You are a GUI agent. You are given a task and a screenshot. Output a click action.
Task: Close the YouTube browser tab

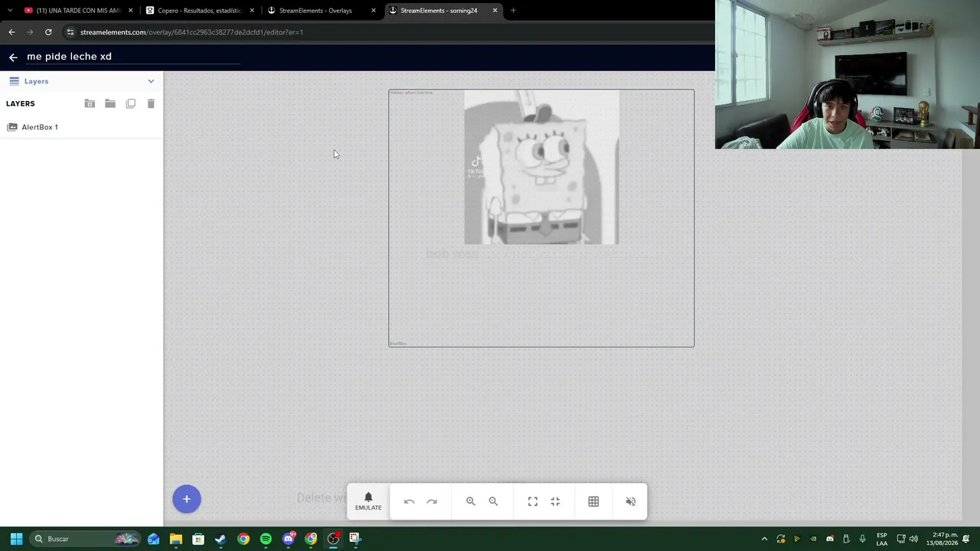[x=130, y=11]
